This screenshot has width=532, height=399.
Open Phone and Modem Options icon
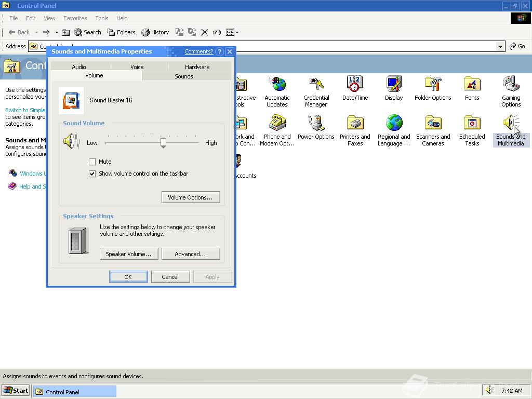(x=277, y=130)
